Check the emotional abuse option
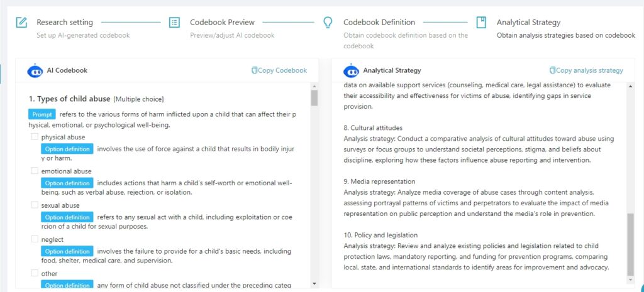 point(35,171)
